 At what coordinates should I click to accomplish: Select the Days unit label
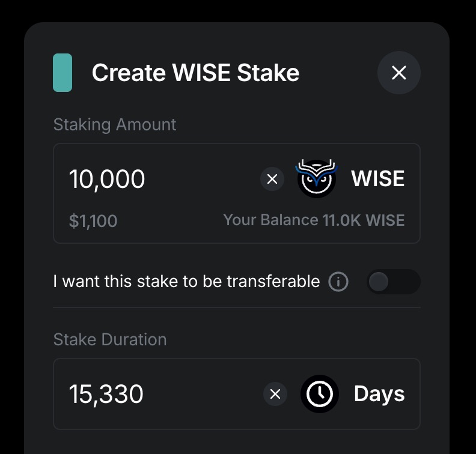point(379,394)
